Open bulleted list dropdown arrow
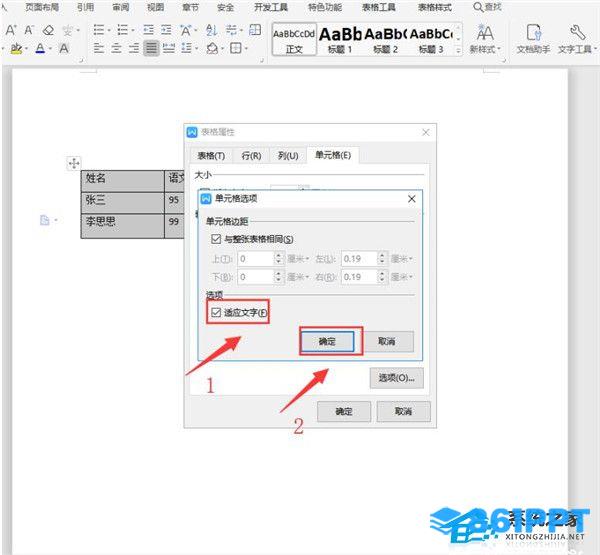The height and width of the screenshot is (555, 600). point(109,30)
